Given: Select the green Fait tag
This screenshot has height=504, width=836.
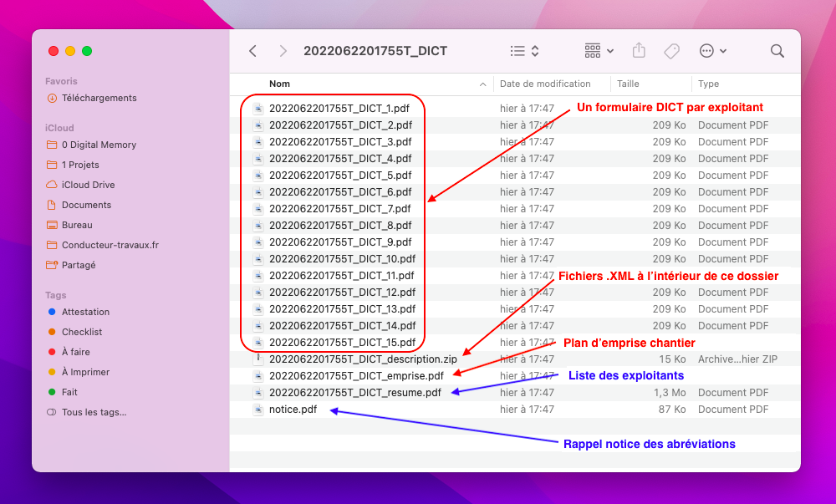Looking at the screenshot, I should coord(63,392).
